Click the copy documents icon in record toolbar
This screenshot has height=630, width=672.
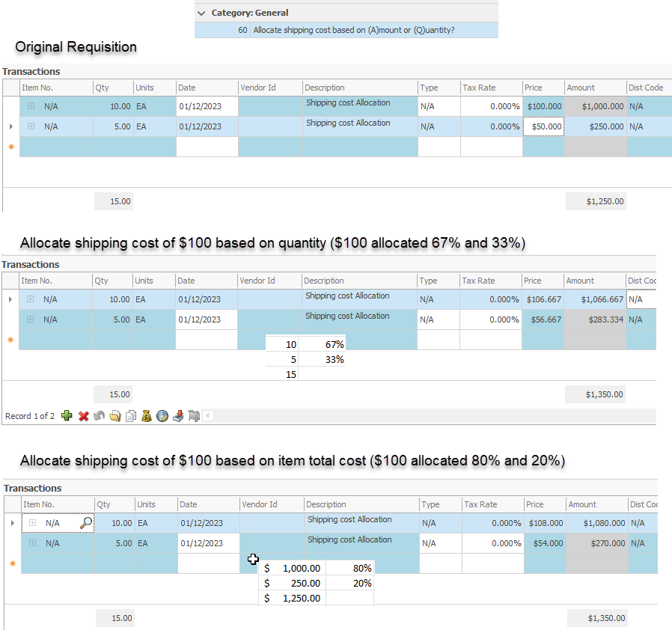coord(130,416)
